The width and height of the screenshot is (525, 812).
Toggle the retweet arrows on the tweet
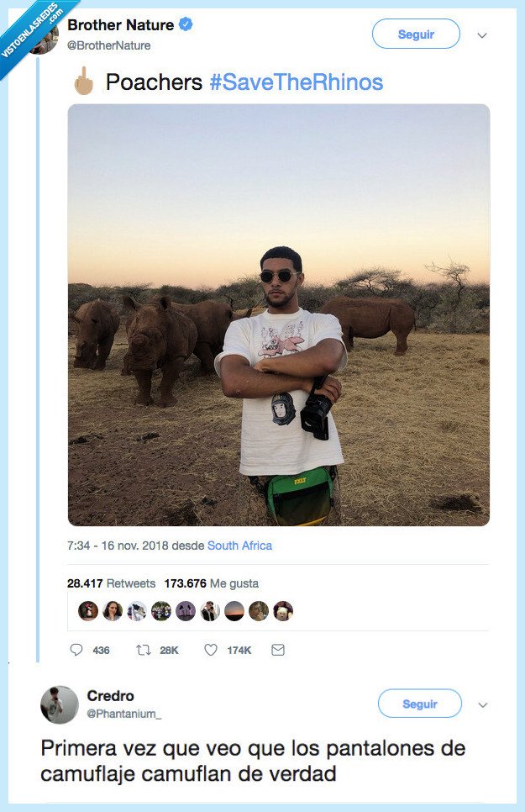(x=142, y=649)
